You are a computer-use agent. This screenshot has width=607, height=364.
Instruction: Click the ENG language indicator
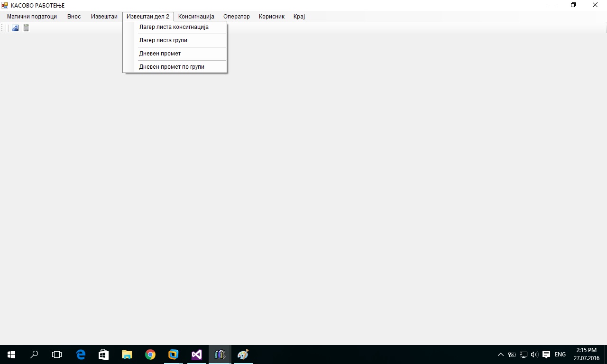coord(560,355)
